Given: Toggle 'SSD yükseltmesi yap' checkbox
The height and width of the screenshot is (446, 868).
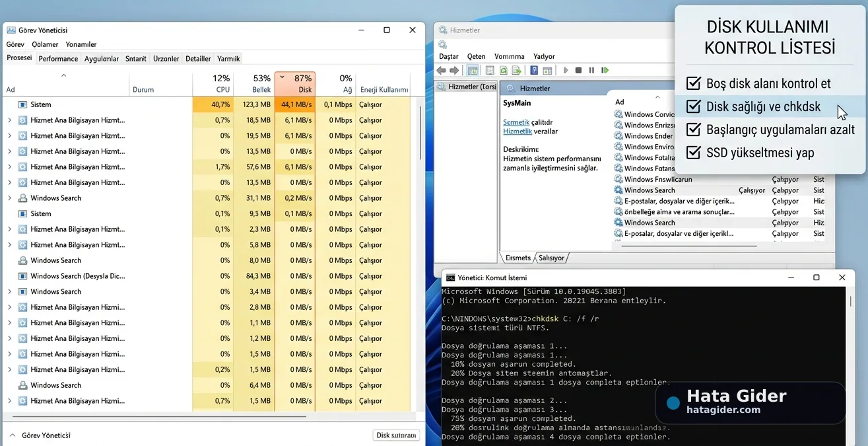Looking at the screenshot, I should click(x=693, y=153).
